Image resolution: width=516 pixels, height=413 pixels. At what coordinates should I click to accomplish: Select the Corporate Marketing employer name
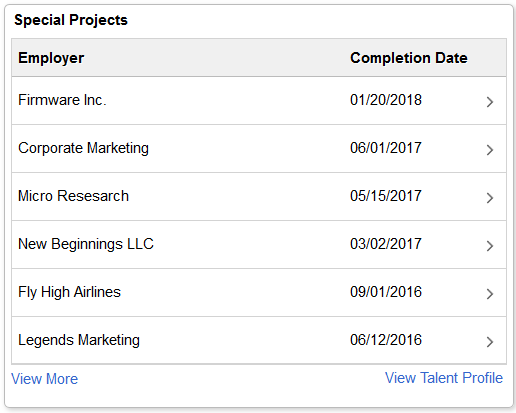coord(83,148)
